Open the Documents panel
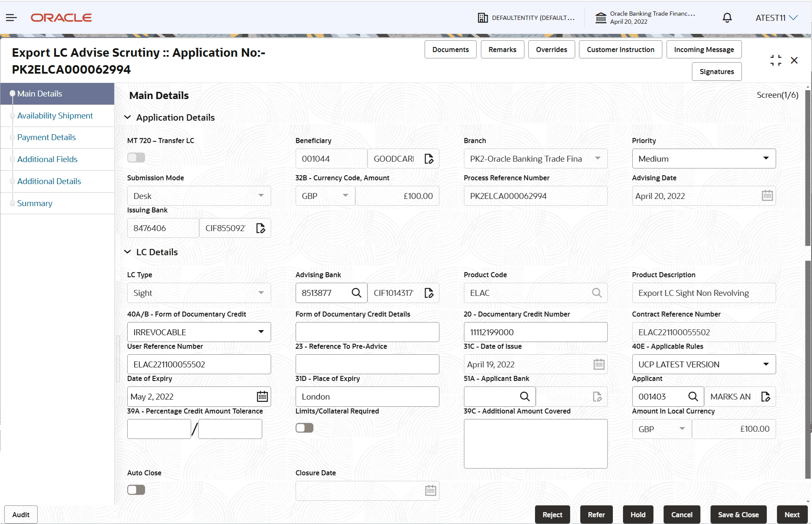Screen dimensions: 812x524 click(450, 49)
